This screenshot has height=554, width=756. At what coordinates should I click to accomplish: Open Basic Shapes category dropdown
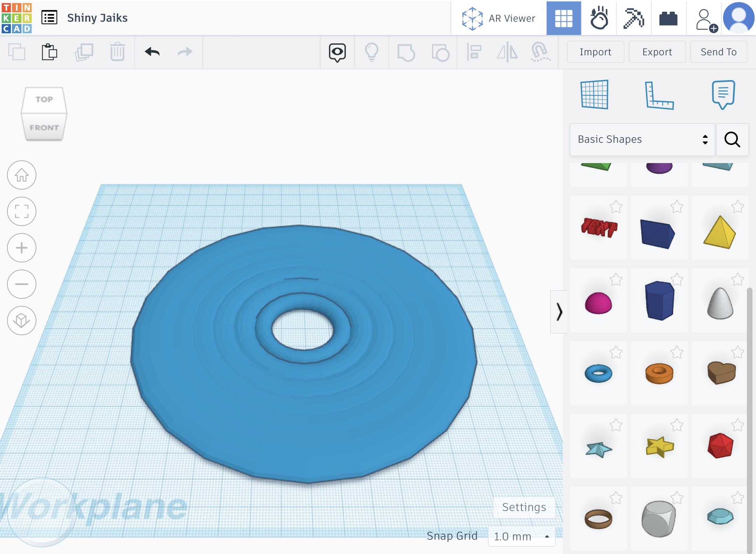click(642, 139)
